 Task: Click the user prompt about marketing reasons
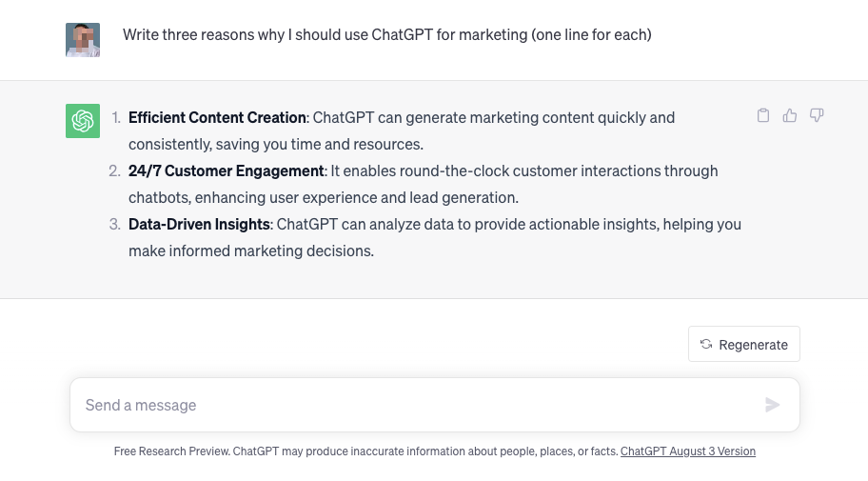coord(387,34)
